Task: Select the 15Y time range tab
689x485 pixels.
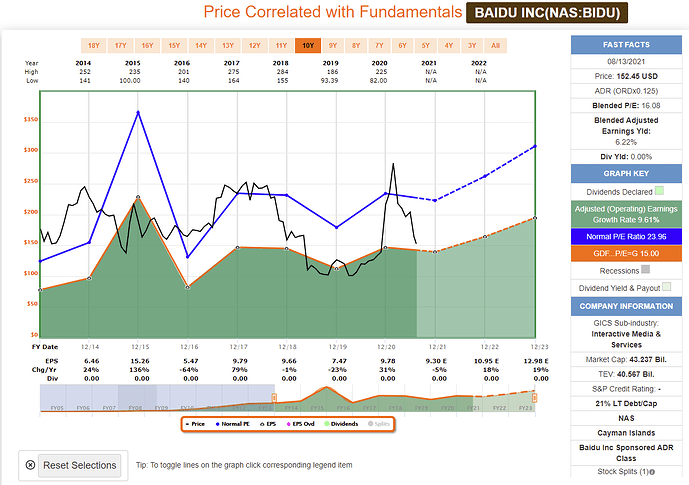Action: [x=174, y=45]
